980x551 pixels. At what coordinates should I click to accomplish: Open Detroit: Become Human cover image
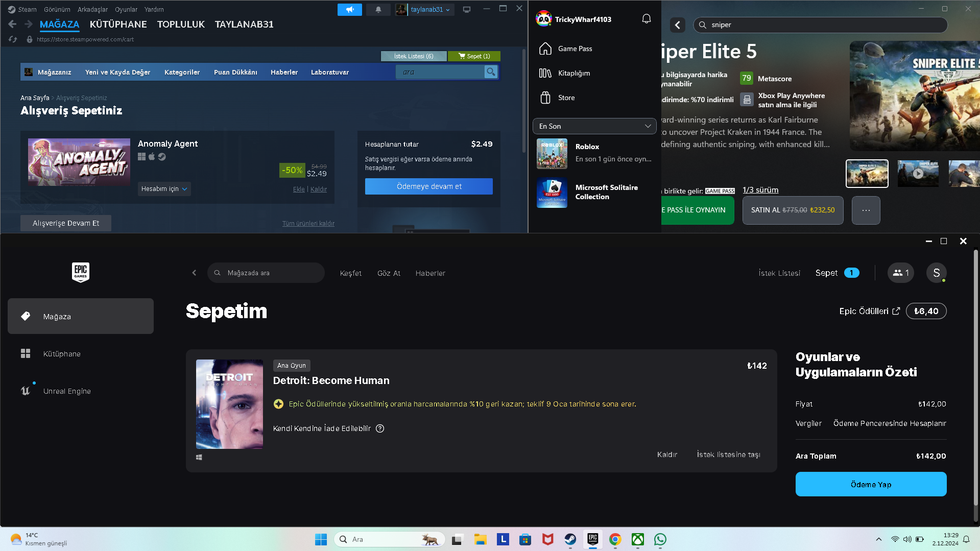click(229, 404)
